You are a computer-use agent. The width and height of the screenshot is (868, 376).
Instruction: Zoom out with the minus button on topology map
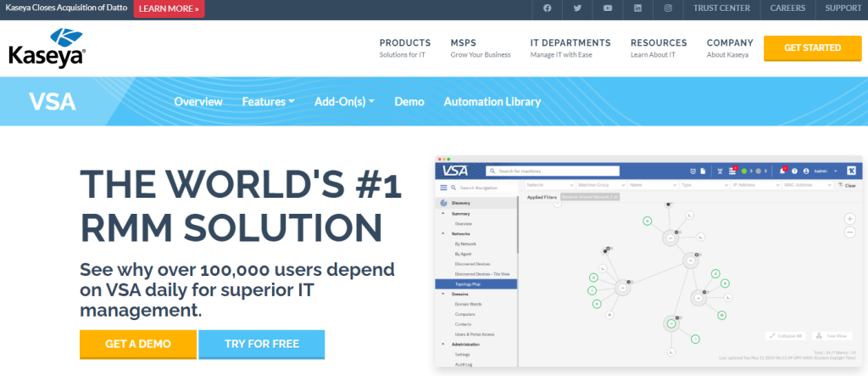pyautogui.click(x=850, y=233)
